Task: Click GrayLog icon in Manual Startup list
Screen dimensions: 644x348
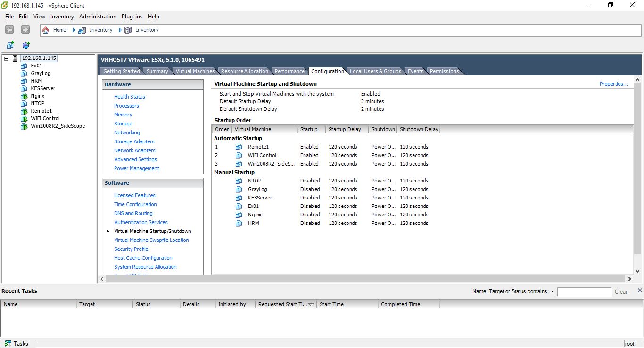Action: tap(239, 189)
